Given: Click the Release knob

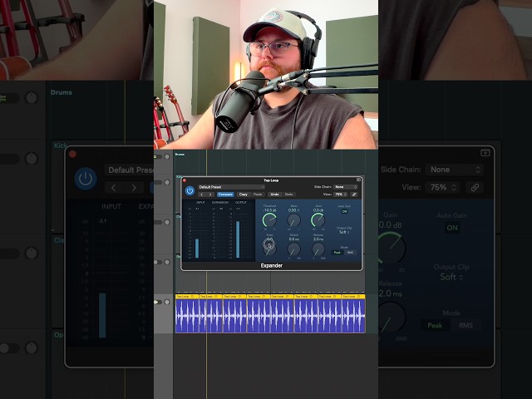Looking at the screenshot, I should click(318, 249).
